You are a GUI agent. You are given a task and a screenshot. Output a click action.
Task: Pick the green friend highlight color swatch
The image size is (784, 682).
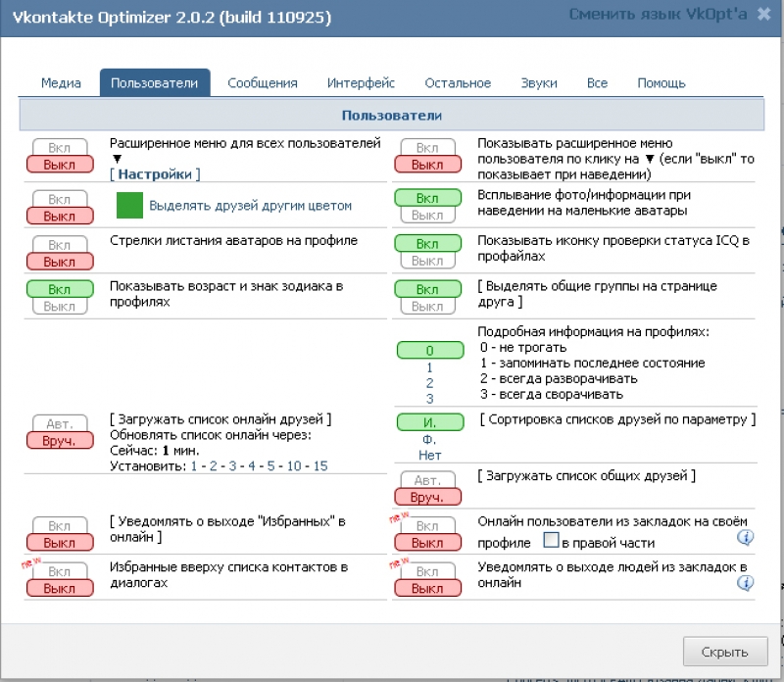pos(129,206)
